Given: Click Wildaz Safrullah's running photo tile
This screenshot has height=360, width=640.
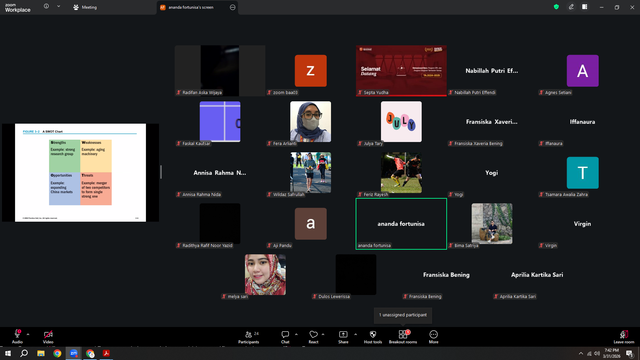Looking at the screenshot, I should tap(311, 173).
